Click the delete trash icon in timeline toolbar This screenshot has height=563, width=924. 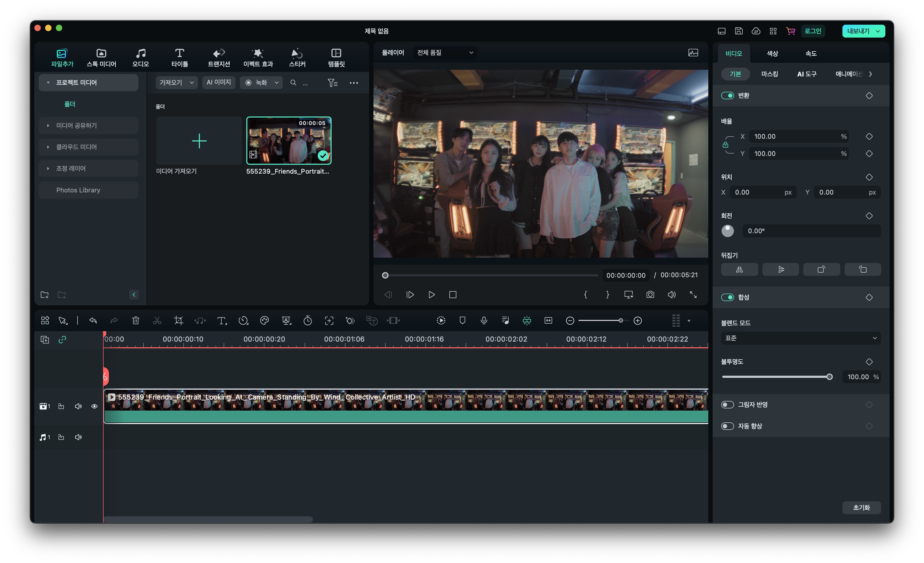tap(136, 320)
